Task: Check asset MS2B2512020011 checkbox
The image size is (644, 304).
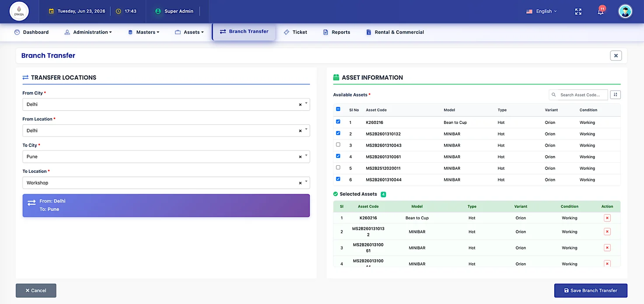Action: 338,167
